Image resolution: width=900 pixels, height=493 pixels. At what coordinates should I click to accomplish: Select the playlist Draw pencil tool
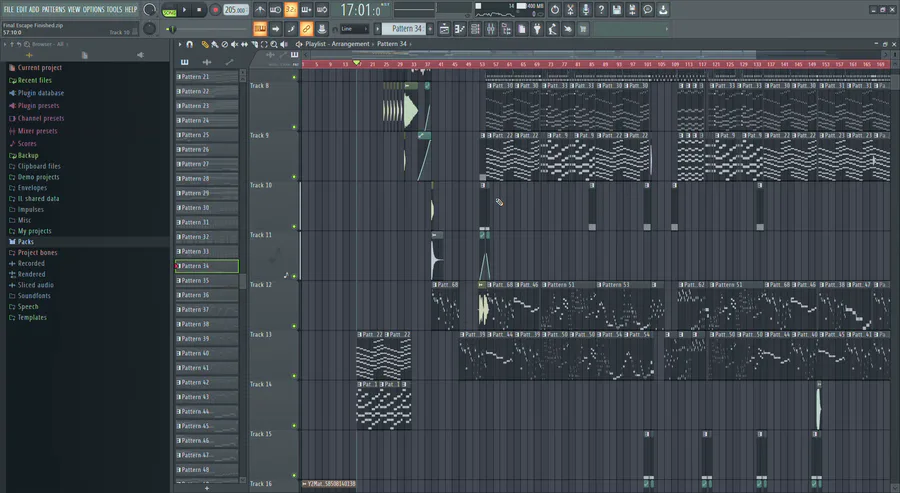coord(205,44)
